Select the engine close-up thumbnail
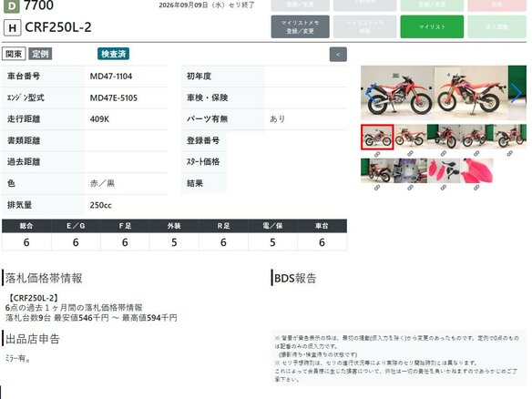Image resolution: width=532 pixels, height=399 pixels. pyautogui.click(x=410, y=170)
